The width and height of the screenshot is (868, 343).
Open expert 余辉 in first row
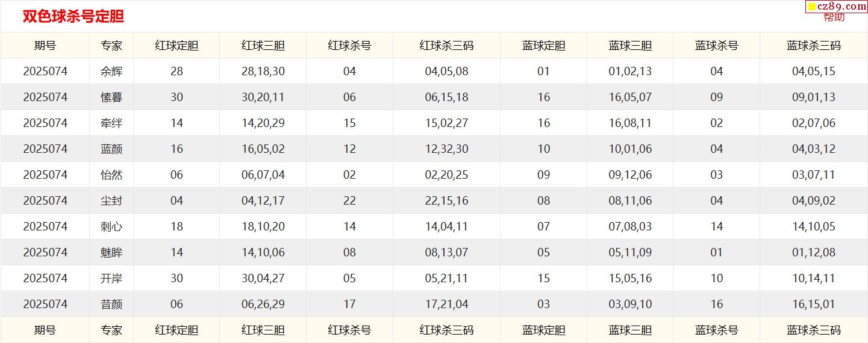point(111,71)
